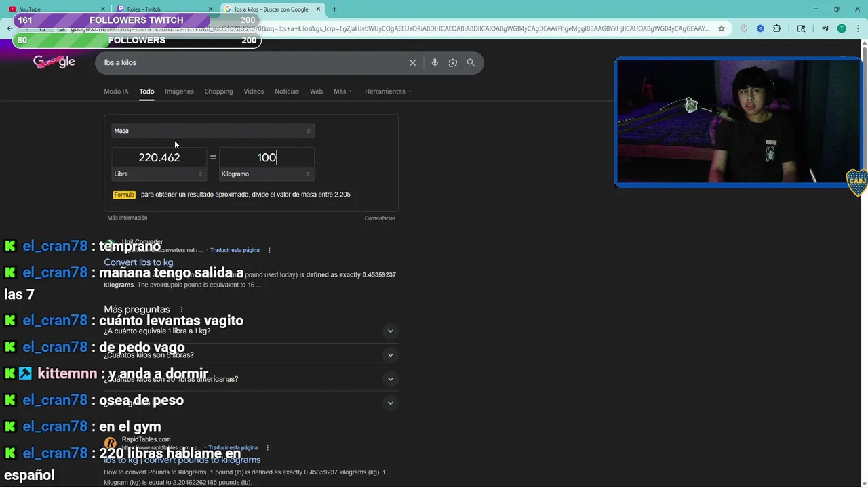Image resolution: width=868 pixels, height=488 pixels.
Task: Click the Google logo
Action: pyautogui.click(x=54, y=62)
